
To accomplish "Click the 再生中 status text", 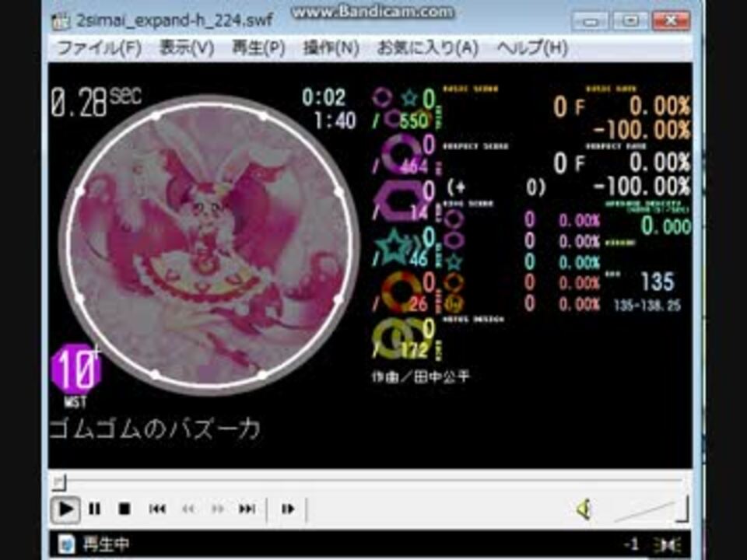I will coord(106,544).
